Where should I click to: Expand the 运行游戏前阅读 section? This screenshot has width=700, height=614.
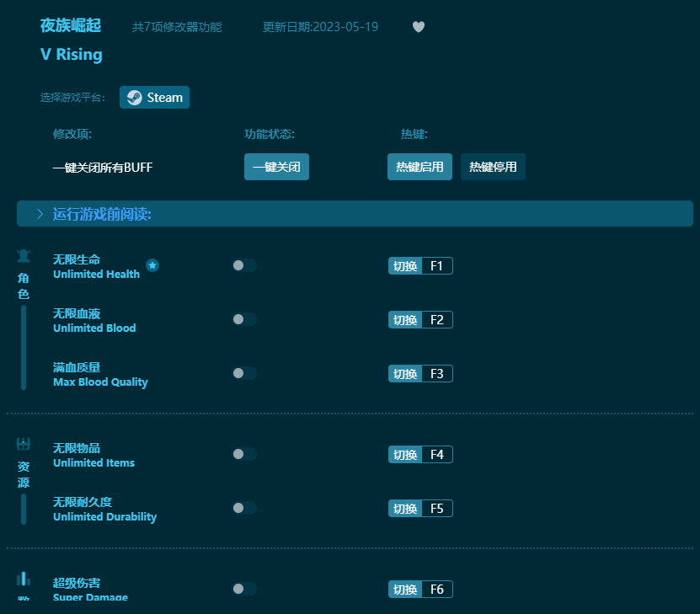(x=355, y=214)
